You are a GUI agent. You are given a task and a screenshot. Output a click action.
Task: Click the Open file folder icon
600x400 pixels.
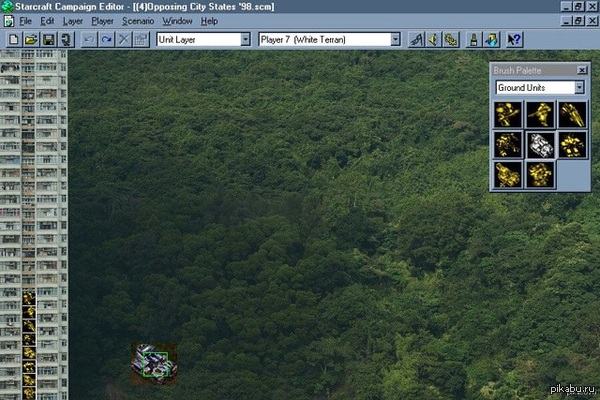[x=31, y=39]
